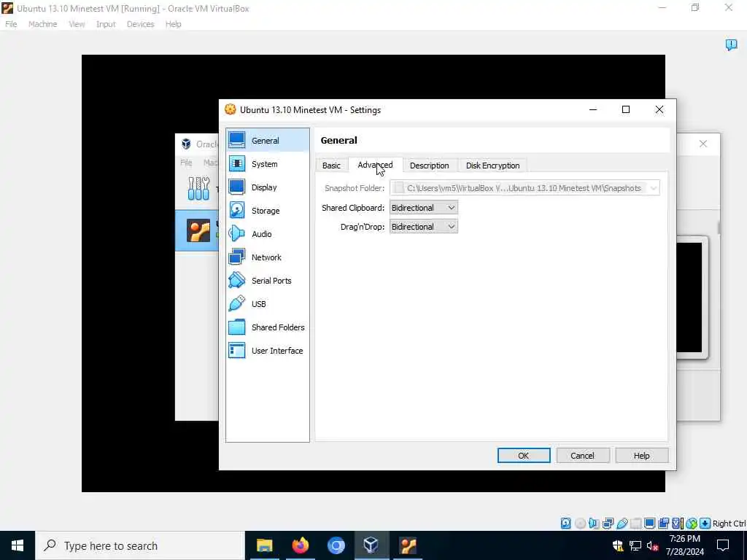Click the Right Ctrl host key label

point(729,524)
